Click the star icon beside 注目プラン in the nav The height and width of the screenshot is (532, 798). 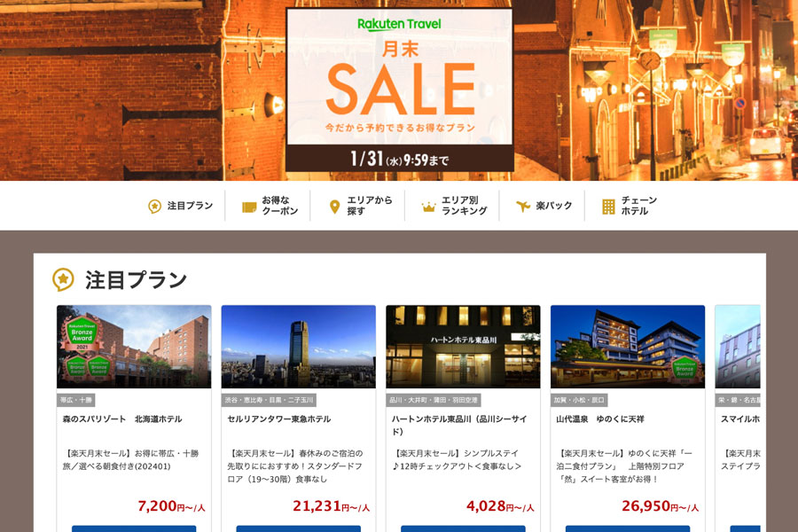[x=154, y=206]
